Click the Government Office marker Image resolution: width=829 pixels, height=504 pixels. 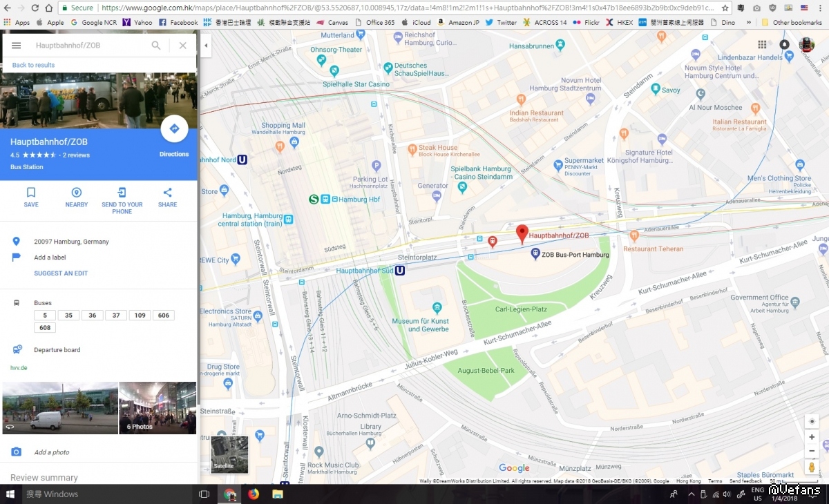[x=796, y=302]
